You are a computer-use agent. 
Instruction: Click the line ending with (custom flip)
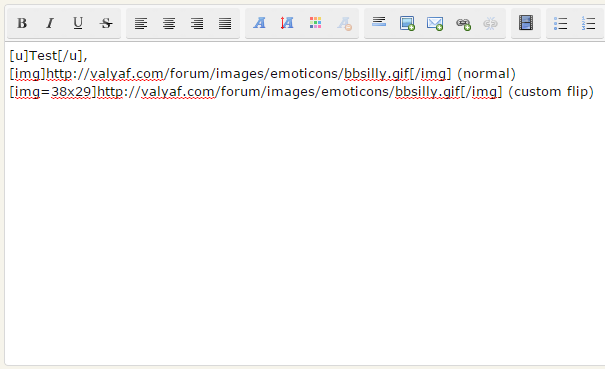tap(301, 92)
